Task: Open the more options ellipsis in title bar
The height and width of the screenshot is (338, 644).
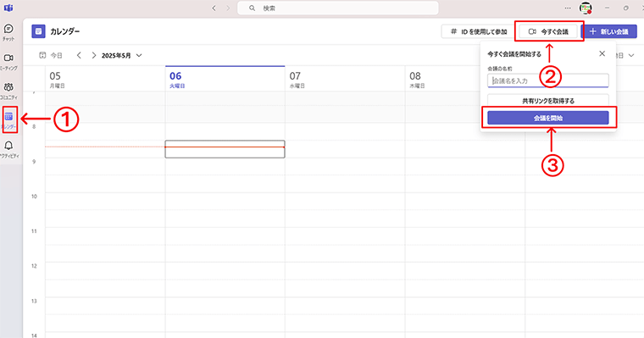Action: (568, 8)
